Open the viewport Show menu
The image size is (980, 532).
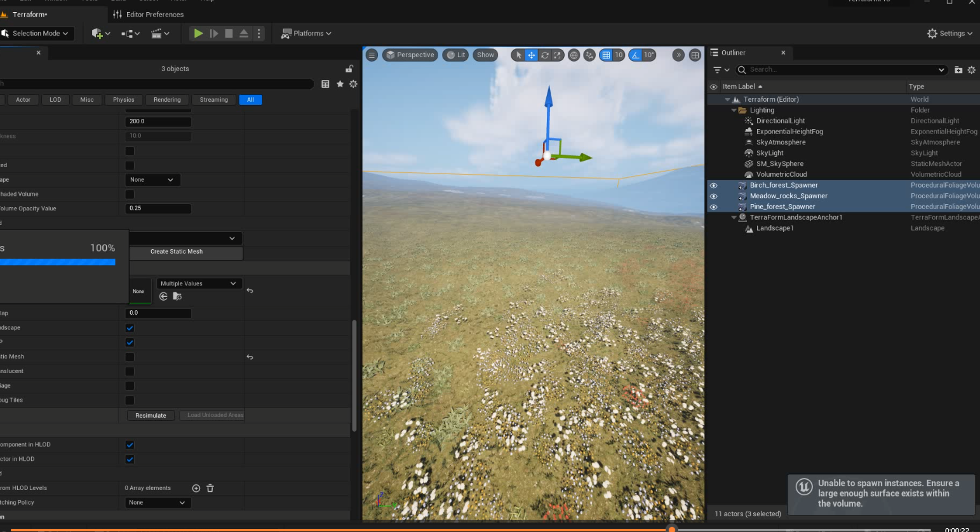(485, 55)
